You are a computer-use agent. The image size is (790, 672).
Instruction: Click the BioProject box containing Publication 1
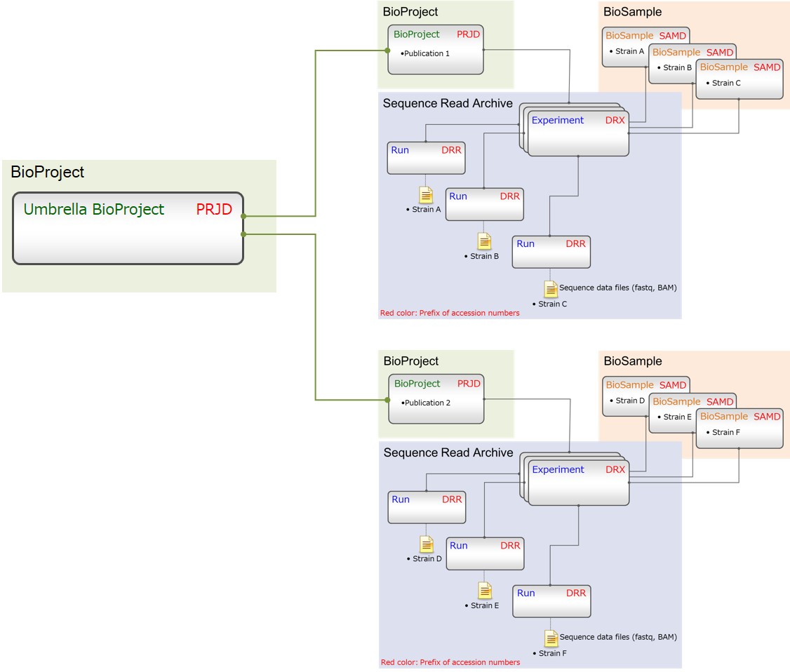pos(435,50)
